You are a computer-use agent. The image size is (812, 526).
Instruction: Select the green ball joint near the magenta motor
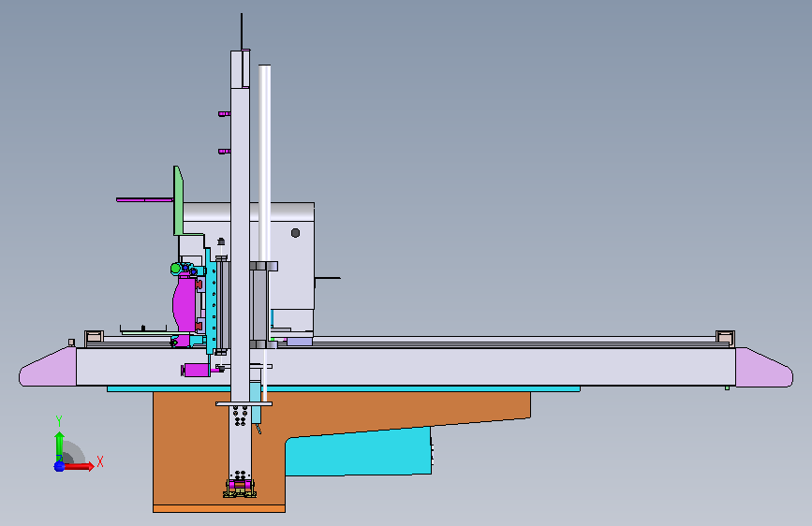tap(176, 269)
